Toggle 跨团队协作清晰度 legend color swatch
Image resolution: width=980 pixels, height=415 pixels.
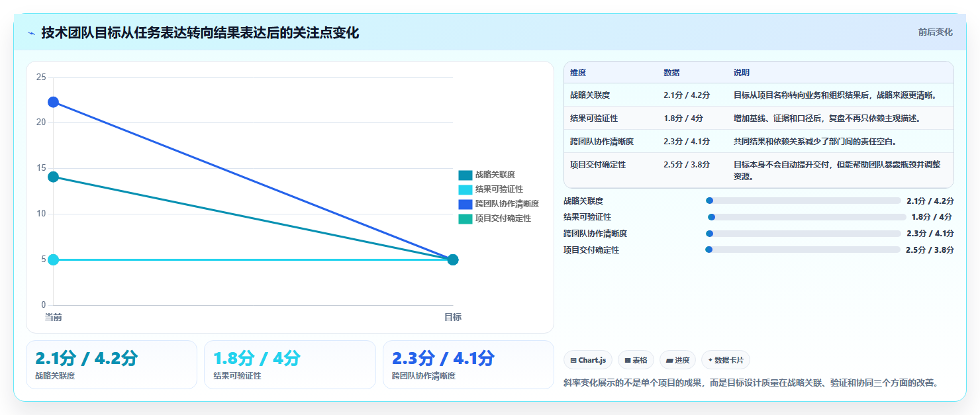(x=465, y=204)
